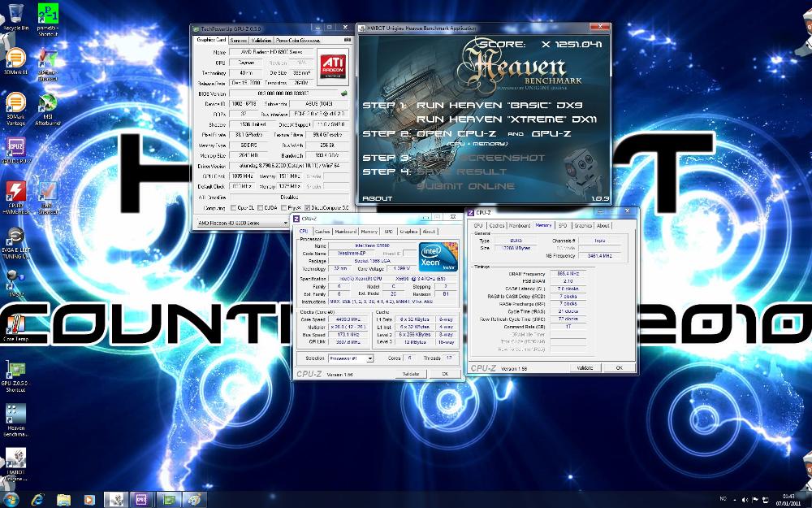
Task: Switch to the Validation tab in GPU-Z
Action: [x=261, y=40]
